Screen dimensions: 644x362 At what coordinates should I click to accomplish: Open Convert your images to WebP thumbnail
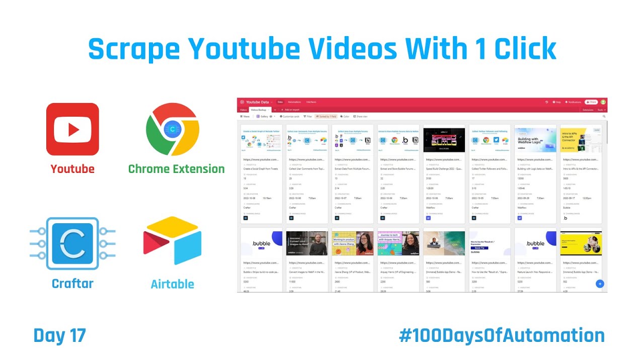pyautogui.click(x=307, y=243)
